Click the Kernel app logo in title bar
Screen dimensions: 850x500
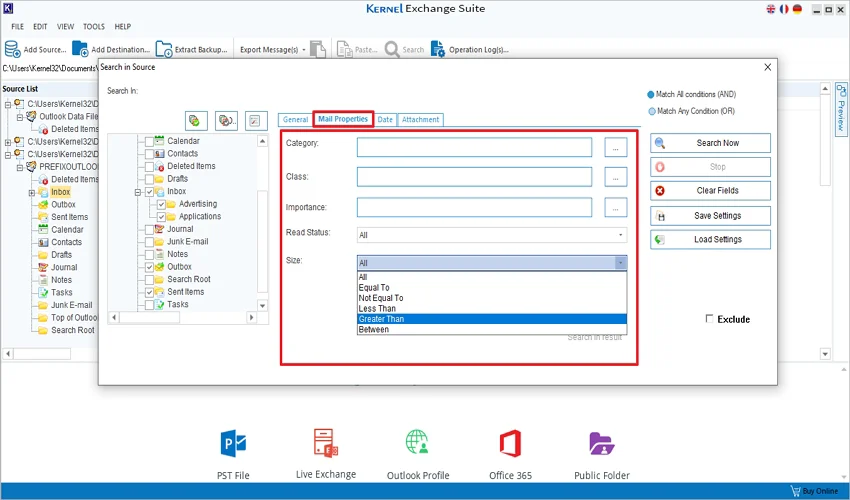pos(8,8)
